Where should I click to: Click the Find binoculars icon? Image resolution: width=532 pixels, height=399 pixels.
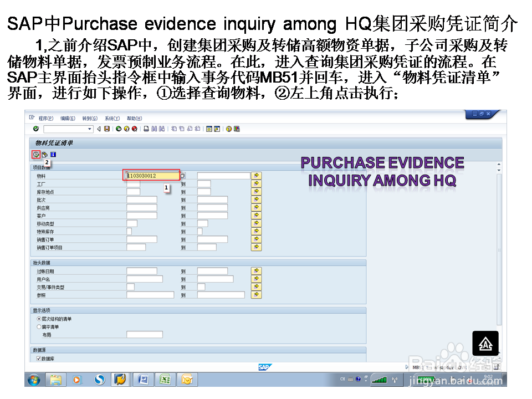tap(155, 129)
